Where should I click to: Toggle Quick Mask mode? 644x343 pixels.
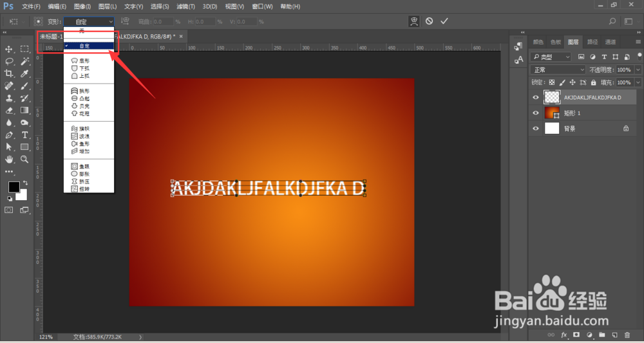[x=8, y=210]
